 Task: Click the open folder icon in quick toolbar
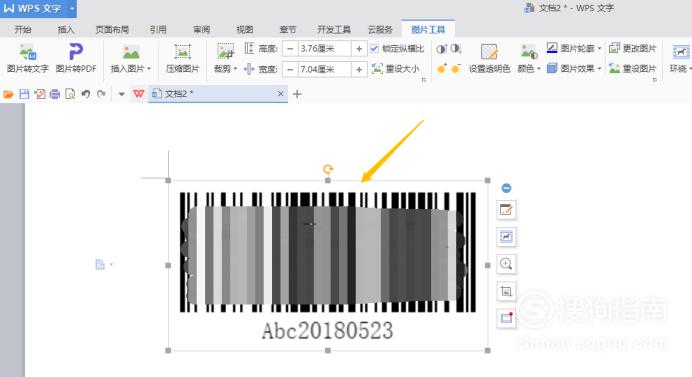pos(8,94)
